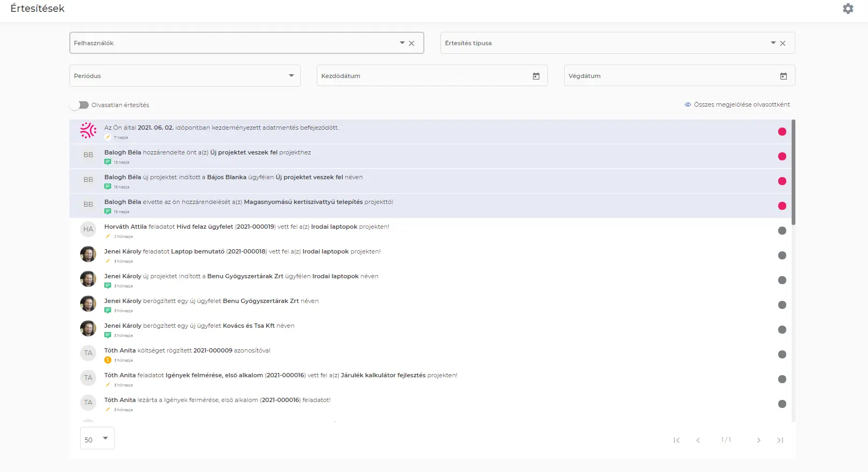Expand the Értesítés típusa dropdown

773,43
